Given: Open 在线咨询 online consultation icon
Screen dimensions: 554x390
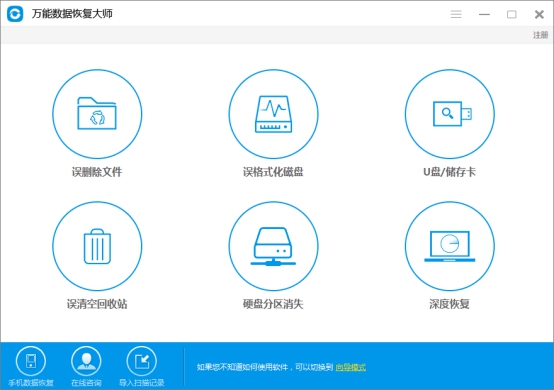Looking at the screenshot, I should 86,361.
